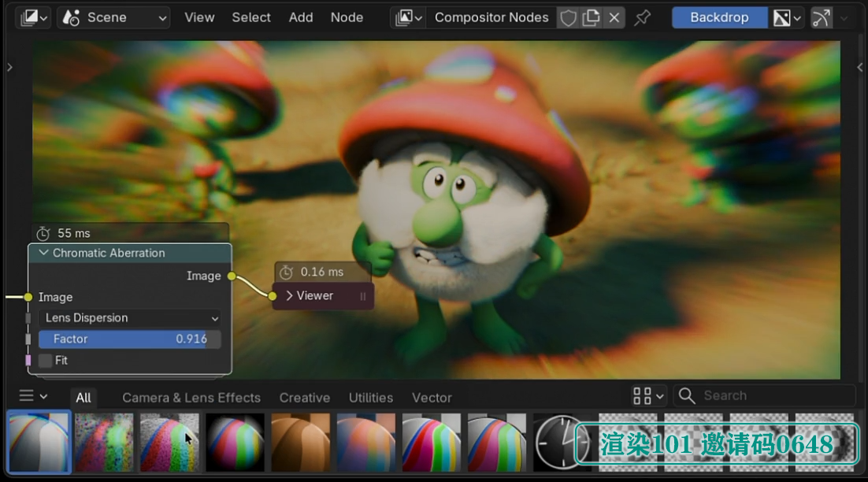Screen dimensions: 868x482
Task: Select the fourth dark vignette rainbow thumbnail
Action: 235,442
